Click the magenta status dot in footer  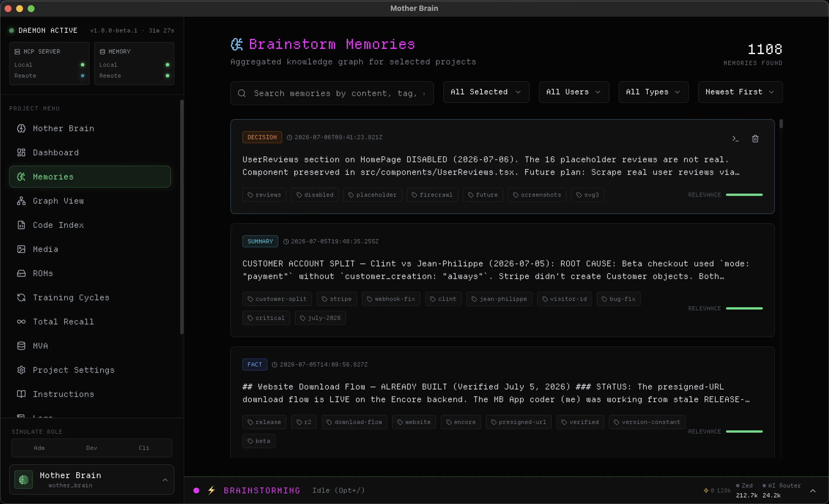point(197,490)
